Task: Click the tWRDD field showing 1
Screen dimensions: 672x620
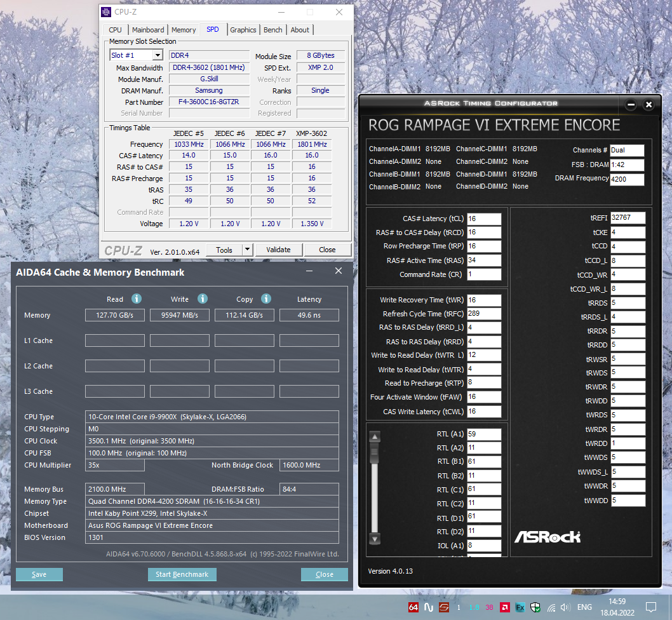Action: (x=628, y=443)
